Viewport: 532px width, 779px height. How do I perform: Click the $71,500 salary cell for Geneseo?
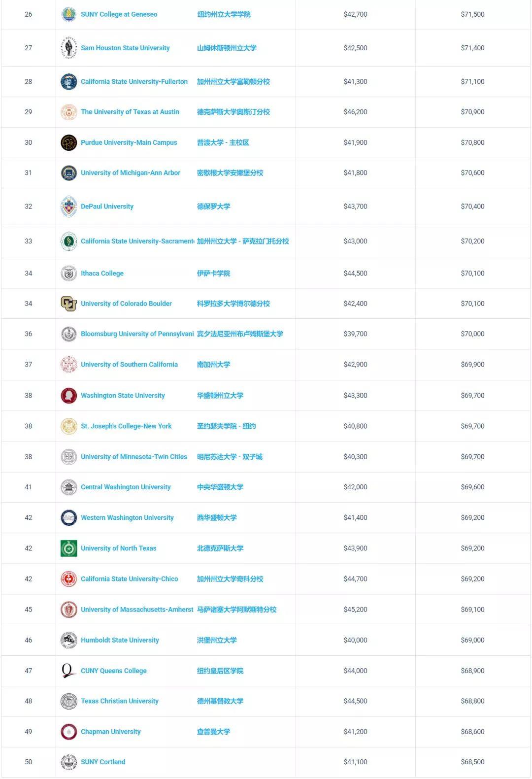[472, 14]
